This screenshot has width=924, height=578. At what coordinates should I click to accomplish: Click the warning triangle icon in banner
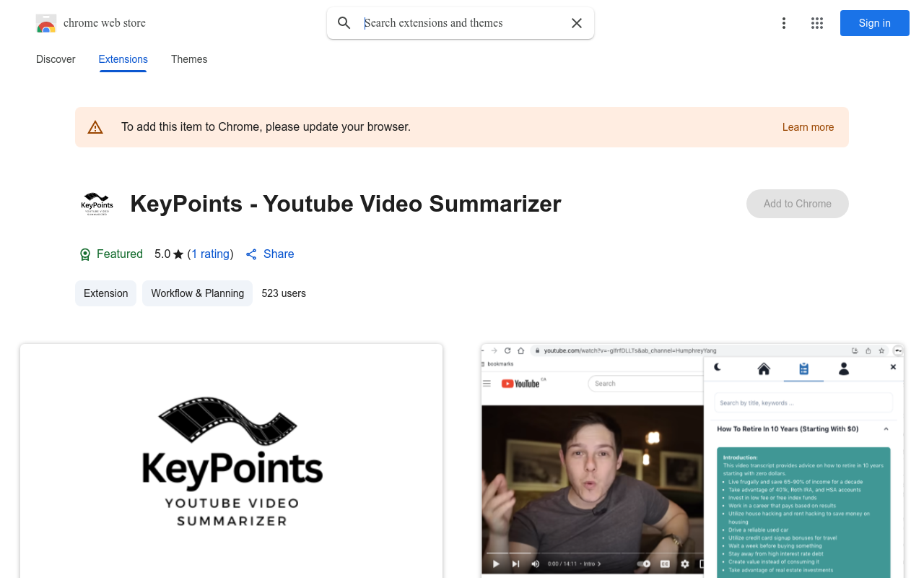[x=95, y=127]
